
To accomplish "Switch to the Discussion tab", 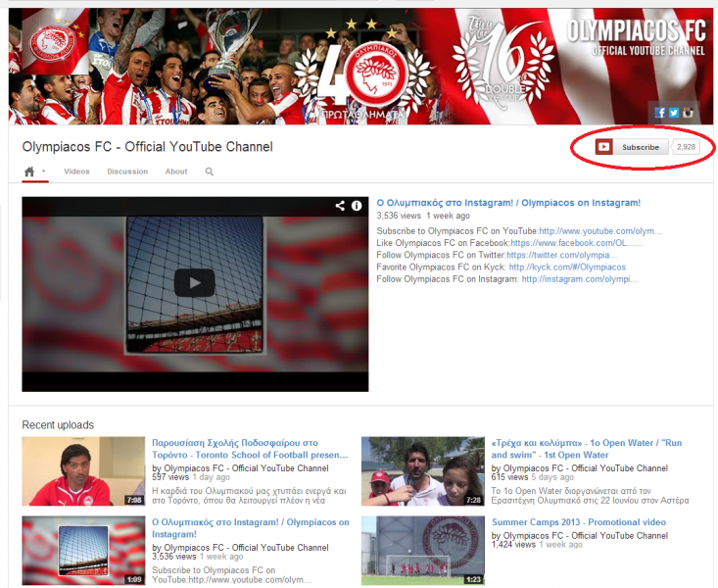I will (127, 171).
